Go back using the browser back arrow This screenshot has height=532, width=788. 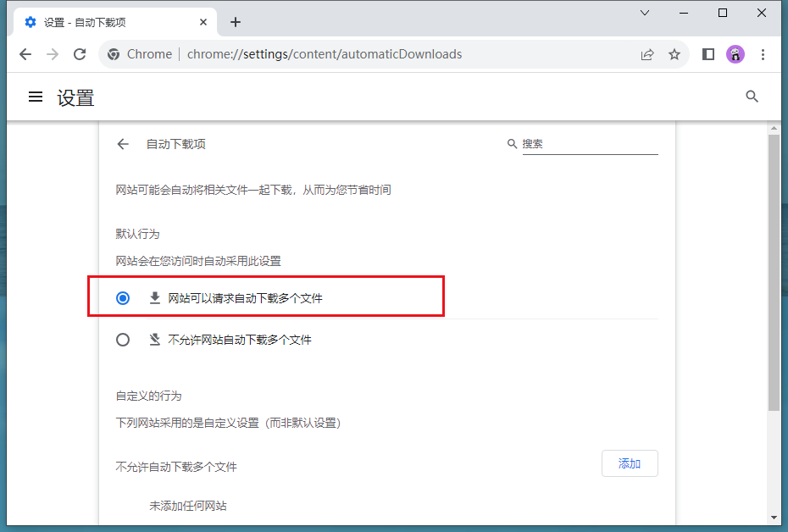[25, 54]
